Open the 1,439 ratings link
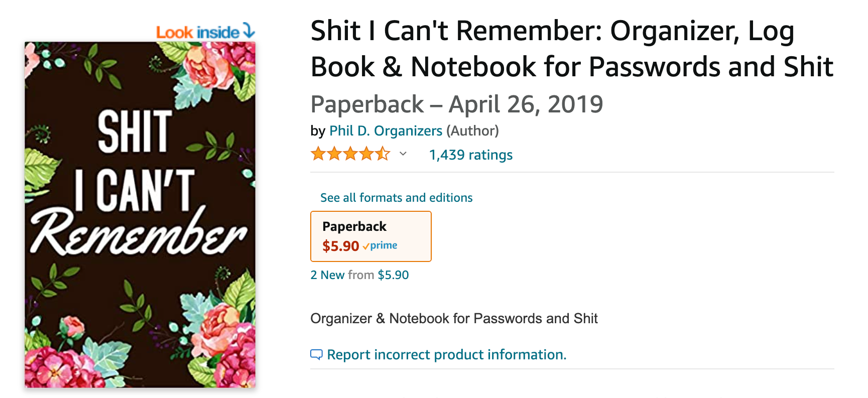 471,155
